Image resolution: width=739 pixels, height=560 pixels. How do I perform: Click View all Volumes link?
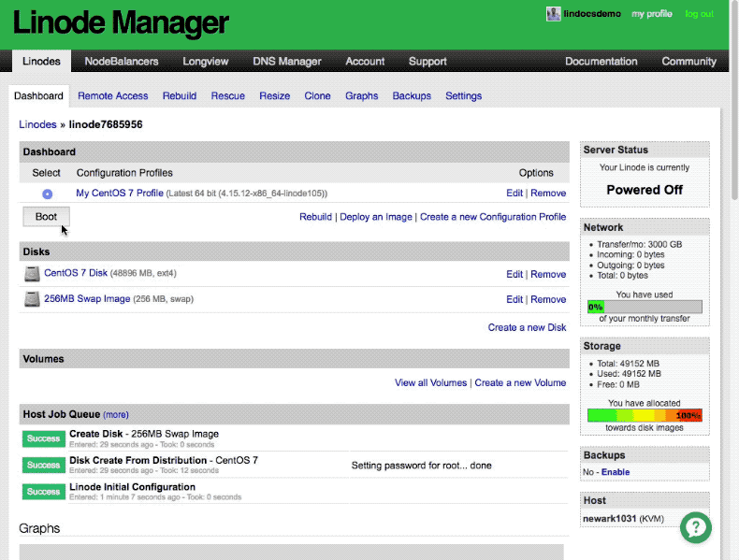pos(430,382)
